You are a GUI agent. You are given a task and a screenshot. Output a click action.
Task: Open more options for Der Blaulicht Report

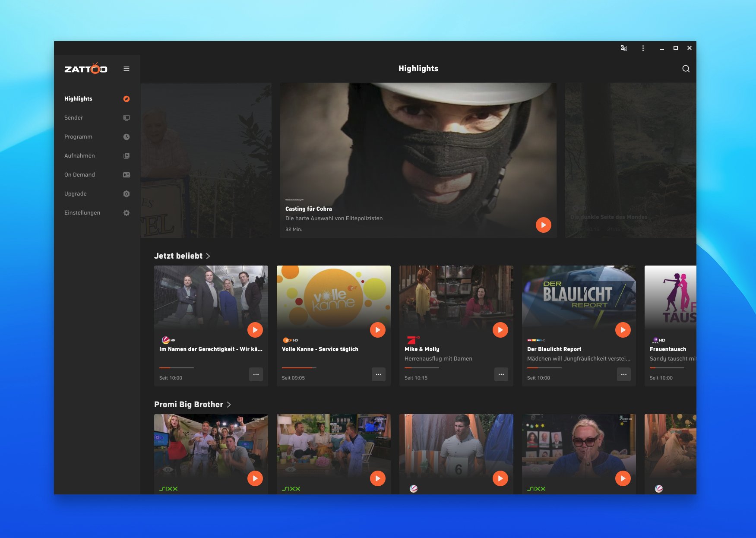(x=624, y=374)
